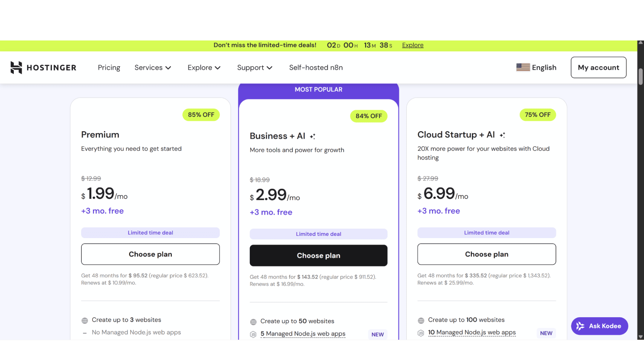This screenshot has width=644, height=362.
Task: Click '+3 mo. free' under Business price
Action: pyautogui.click(x=271, y=212)
